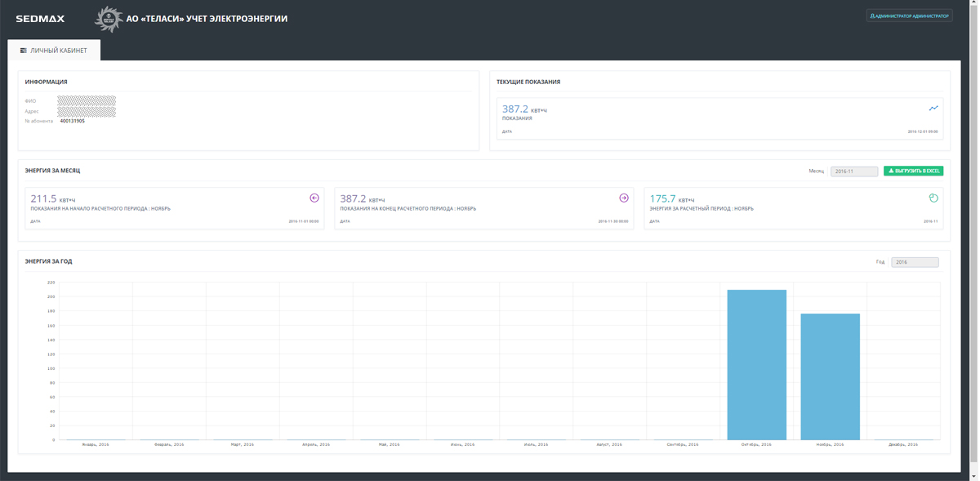
Task: Click the purple right-arrow icon on period end card
Action: pyautogui.click(x=624, y=198)
